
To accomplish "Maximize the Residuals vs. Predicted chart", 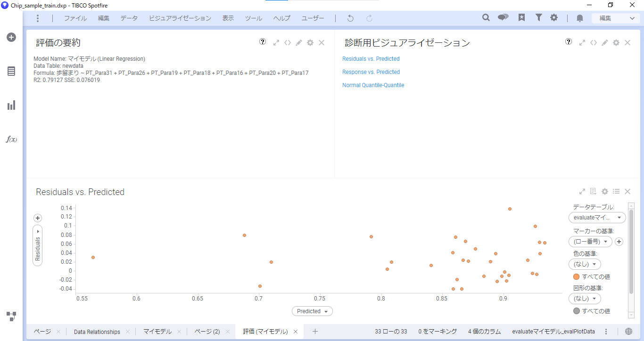I will click(582, 191).
